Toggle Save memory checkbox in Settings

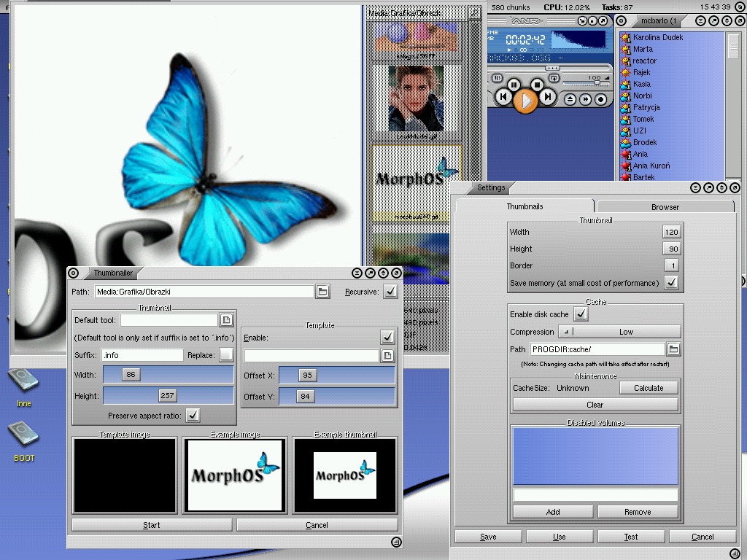click(x=672, y=282)
